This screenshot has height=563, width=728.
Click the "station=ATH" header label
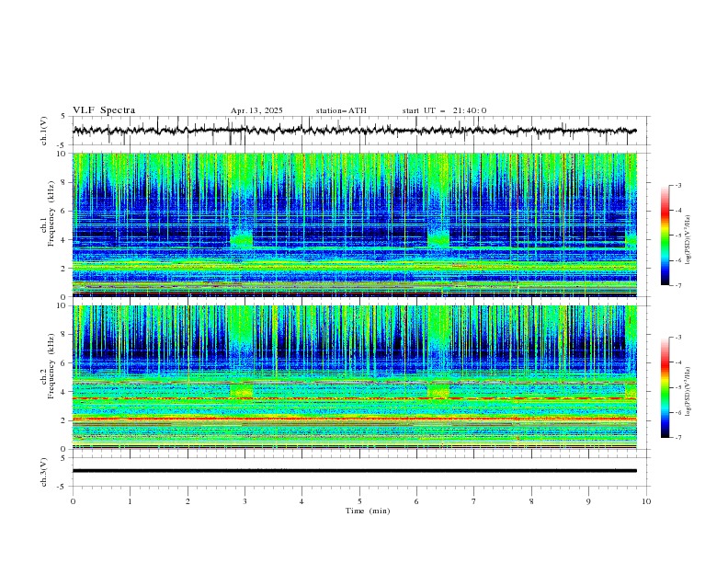(x=341, y=110)
